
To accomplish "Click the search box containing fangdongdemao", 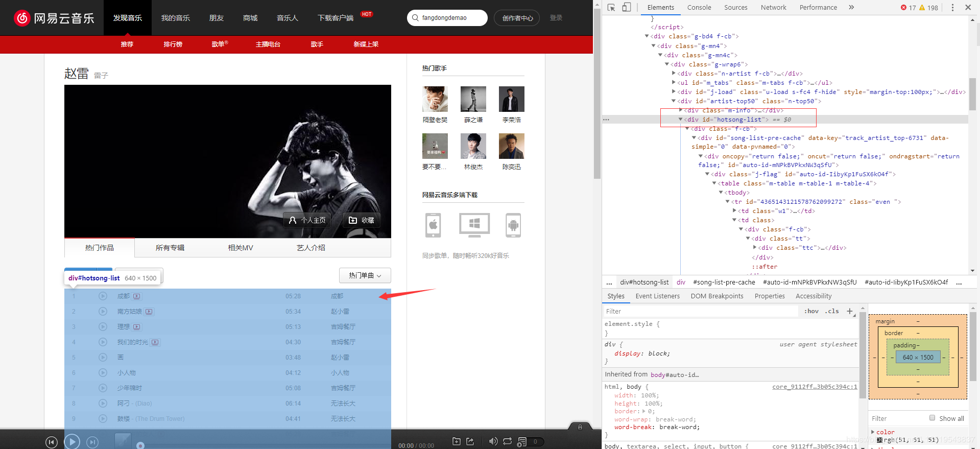I will coord(447,18).
